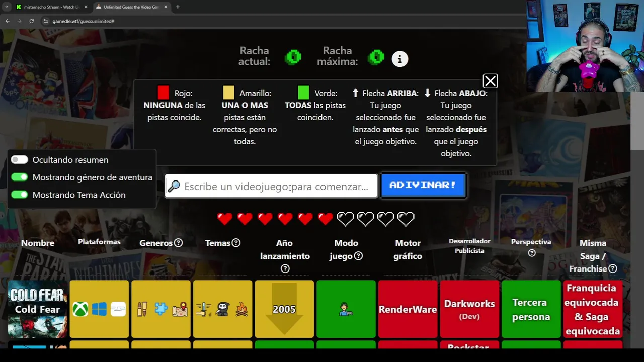Screen dimensions: 644x362
Task: Click help icon beside Temas header
Action: 236,243
